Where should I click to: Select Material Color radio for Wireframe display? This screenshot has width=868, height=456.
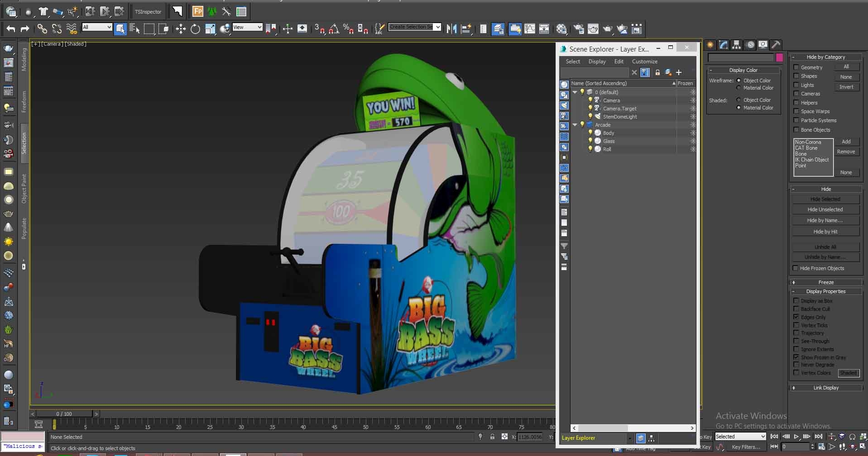pyautogui.click(x=739, y=88)
